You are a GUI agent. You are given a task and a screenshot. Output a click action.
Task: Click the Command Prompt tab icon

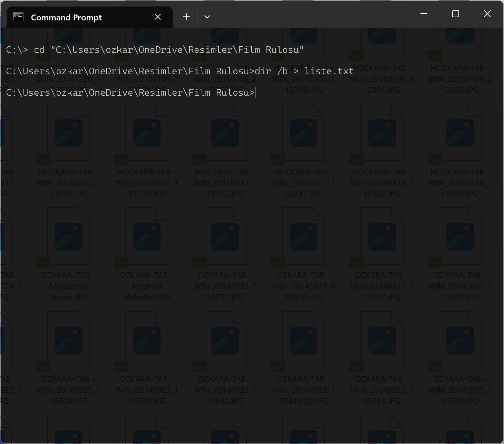pos(18,17)
